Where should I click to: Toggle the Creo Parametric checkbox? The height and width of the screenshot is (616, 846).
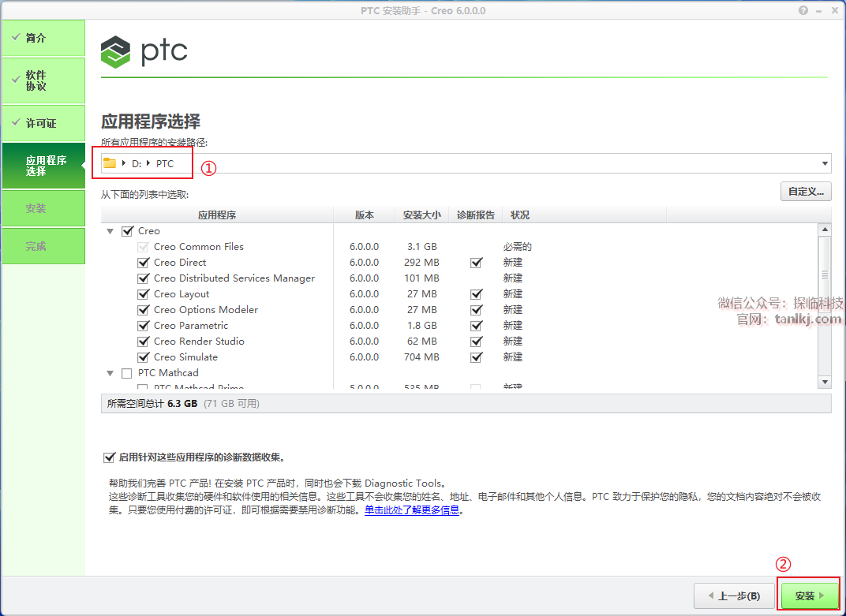(x=143, y=326)
